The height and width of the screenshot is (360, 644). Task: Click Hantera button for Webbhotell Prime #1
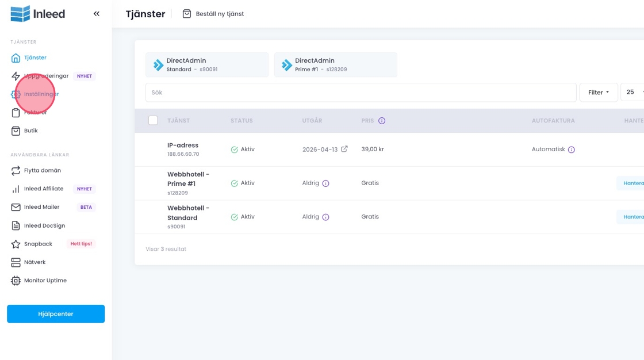[x=632, y=183]
